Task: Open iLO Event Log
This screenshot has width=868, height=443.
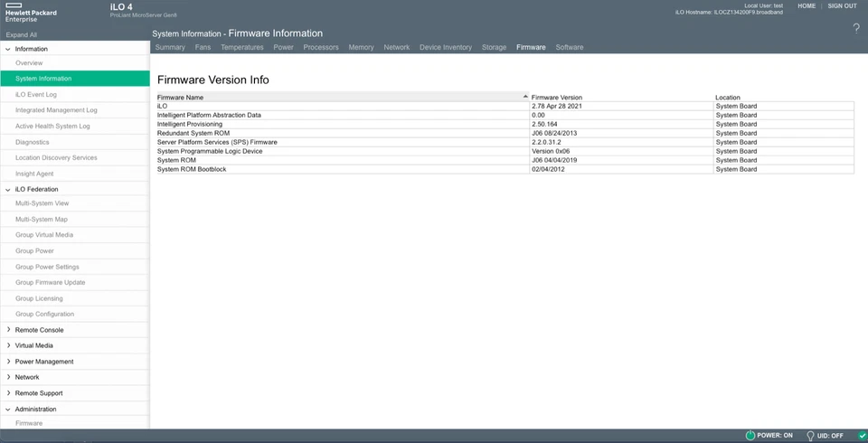Action: click(75, 95)
